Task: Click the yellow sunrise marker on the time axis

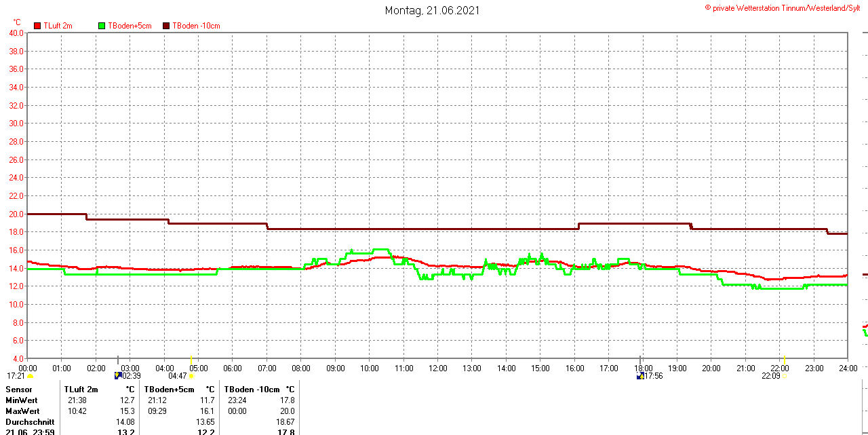Action: tap(192, 360)
